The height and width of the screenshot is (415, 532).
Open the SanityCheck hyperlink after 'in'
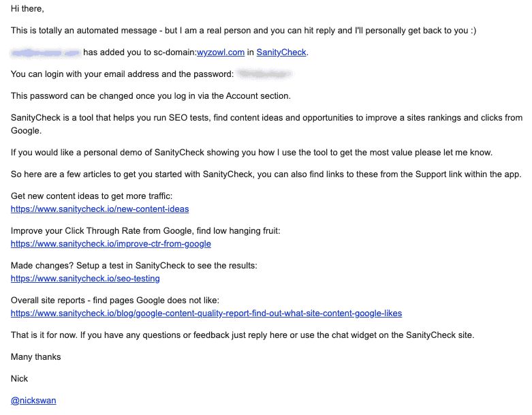[x=281, y=52]
